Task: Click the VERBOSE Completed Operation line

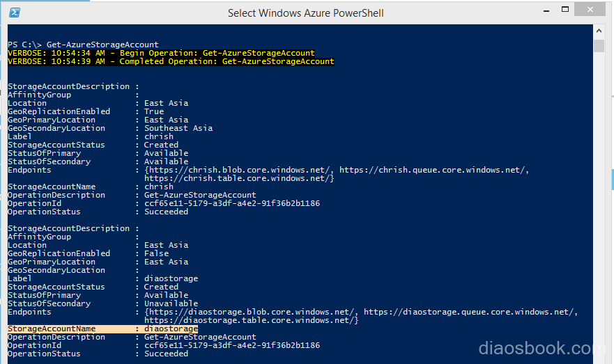Action: [171, 61]
